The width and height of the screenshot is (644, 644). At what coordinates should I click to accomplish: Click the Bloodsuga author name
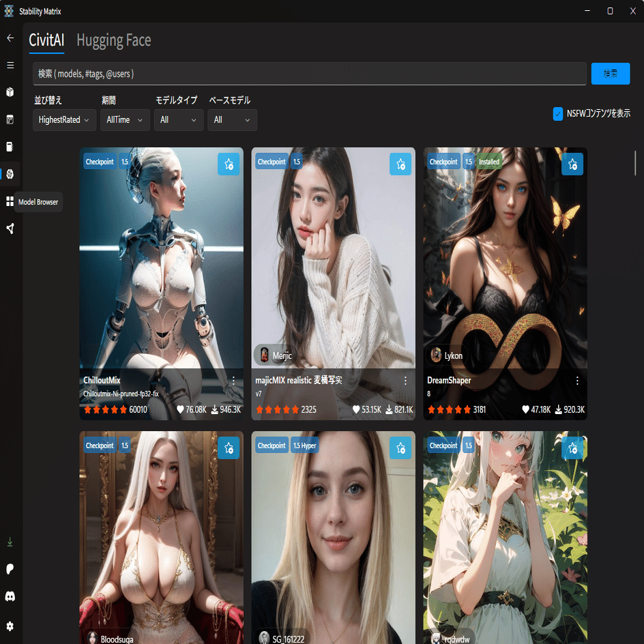click(x=117, y=639)
